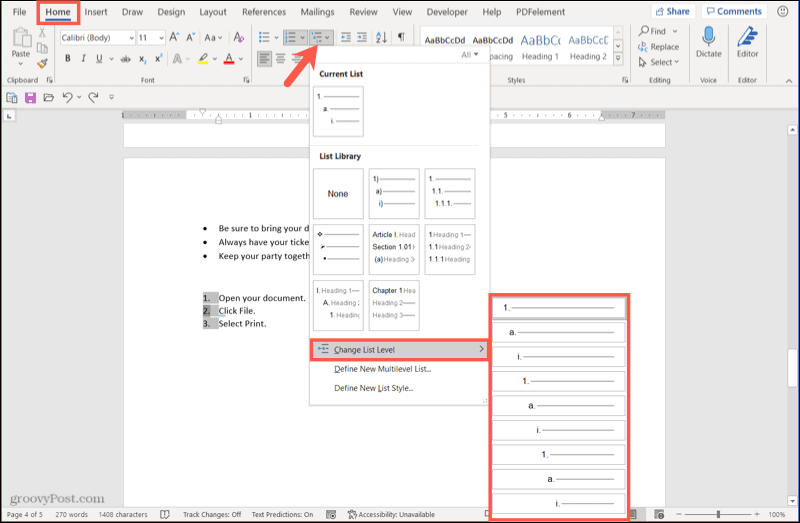This screenshot has height=523, width=800.
Task: Apply the Heading 2 style
Action: (588, 47)
